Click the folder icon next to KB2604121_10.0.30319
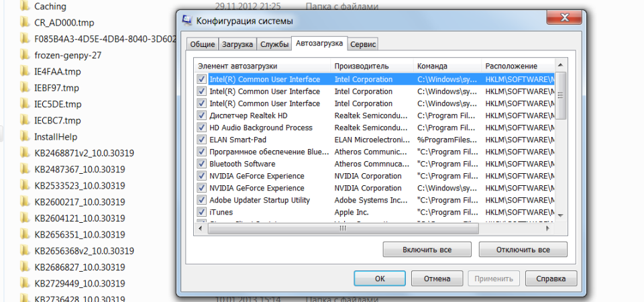Viewport: 644px width, 302px height. click(25, 218)
